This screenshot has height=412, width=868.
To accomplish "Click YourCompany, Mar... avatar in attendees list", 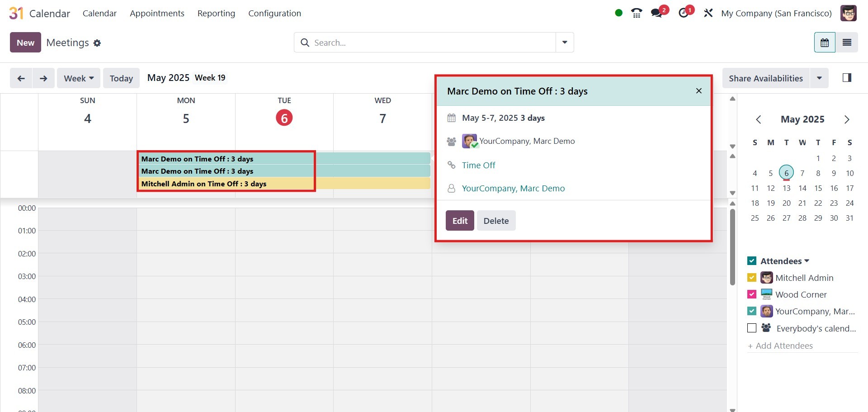I will click(767, 311).
